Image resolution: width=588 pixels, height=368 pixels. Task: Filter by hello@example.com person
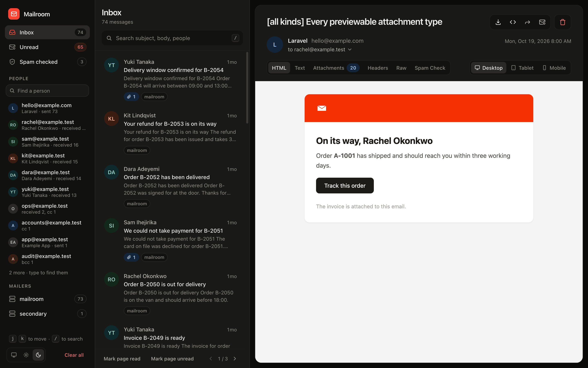(x=47, y=108)
